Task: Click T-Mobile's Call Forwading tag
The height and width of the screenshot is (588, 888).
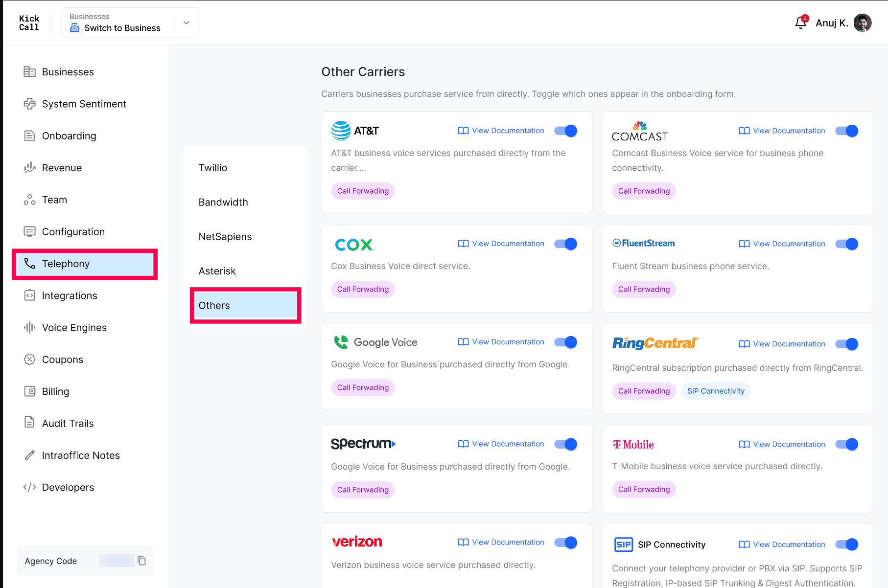Action: tap(644, 489)
